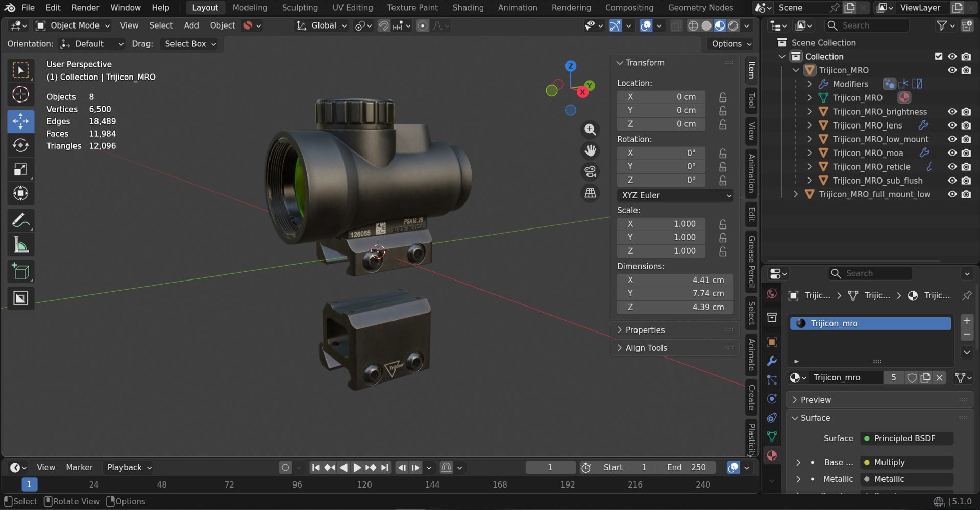980x510 pixels.
Task: Click the outliner Search field
Action: tap(867, 25)
